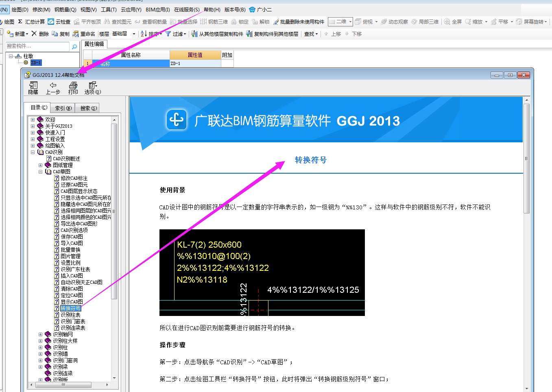552x392 pixels.
Task: Collapse the CAD草图 tree node
Action: [x=40, y=172]
